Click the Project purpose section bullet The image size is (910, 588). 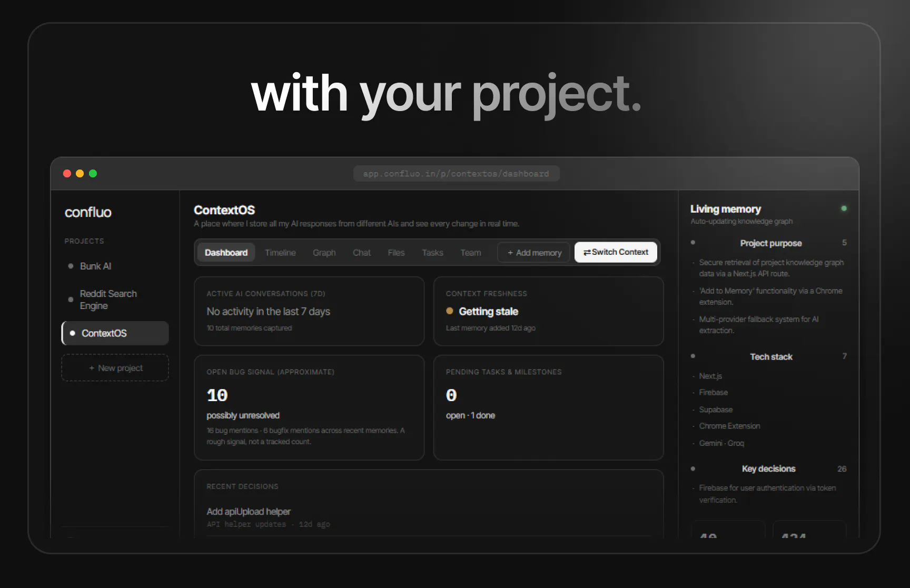pyautogui.click(x=693, y=243)
